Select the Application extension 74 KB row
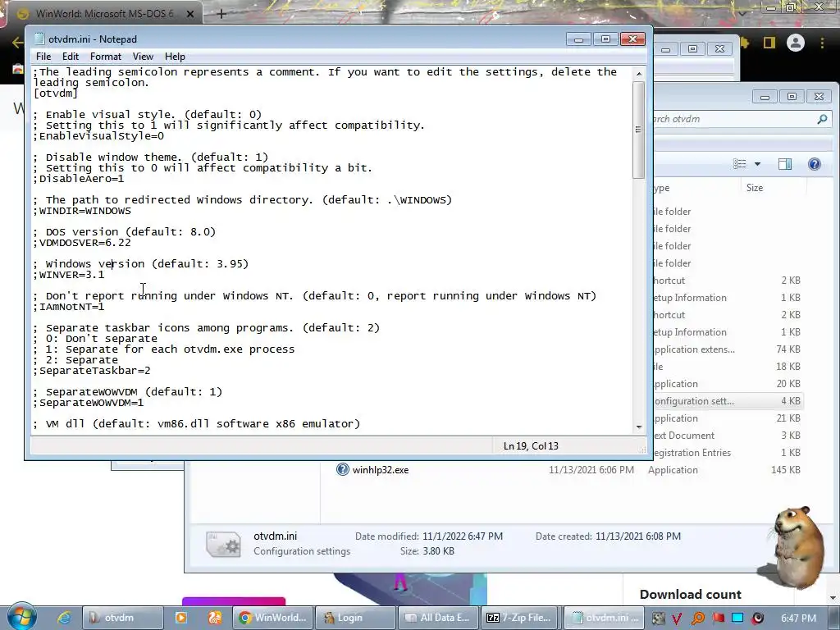Image resolution: width=840 pixels, height=630 pixels. (x=728, y=349)
